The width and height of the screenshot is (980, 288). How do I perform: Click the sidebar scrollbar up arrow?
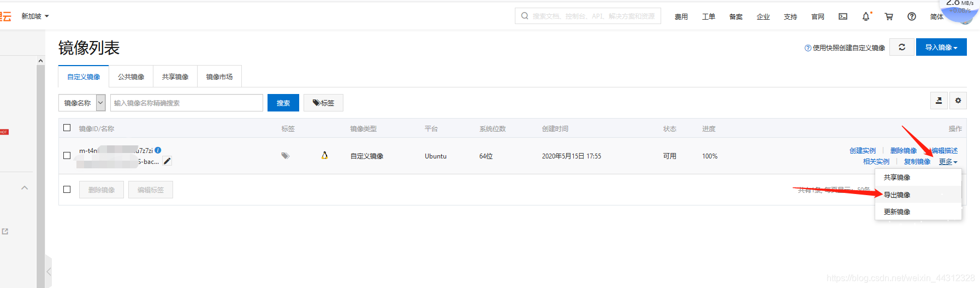pos(41,61)
